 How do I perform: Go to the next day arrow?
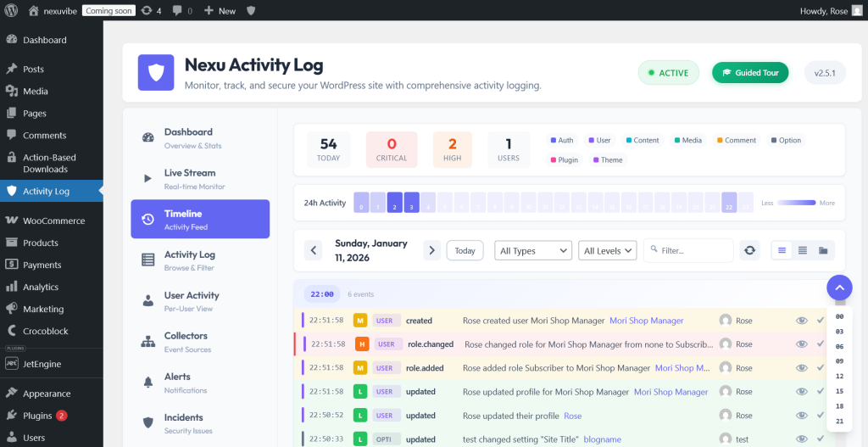[x=431, y=250]
